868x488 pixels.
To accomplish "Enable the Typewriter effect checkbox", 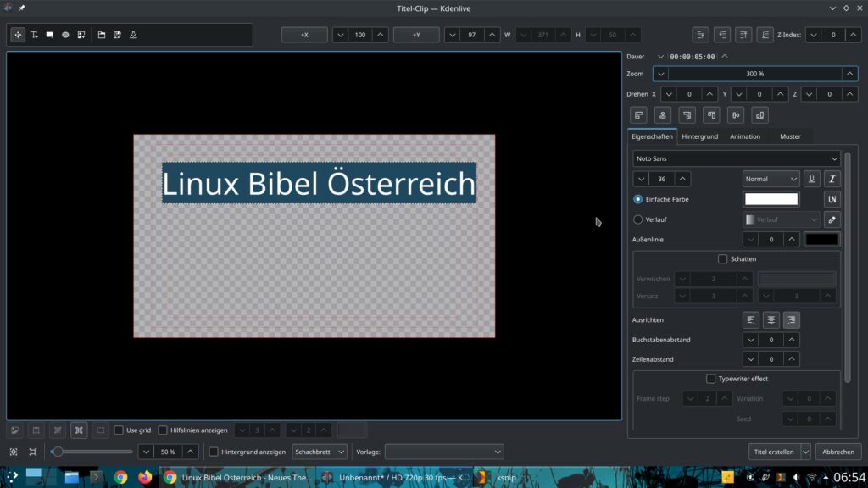I will (x=711, y=379).
